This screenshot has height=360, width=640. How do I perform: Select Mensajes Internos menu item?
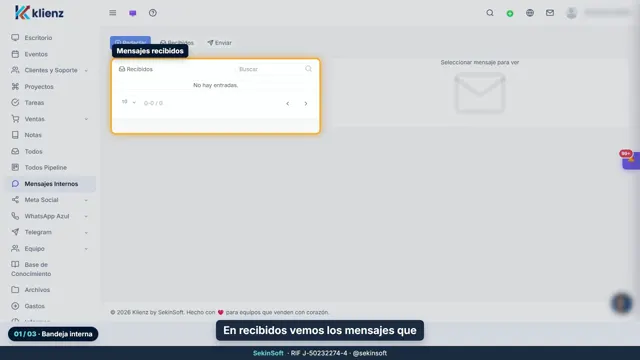51,184
